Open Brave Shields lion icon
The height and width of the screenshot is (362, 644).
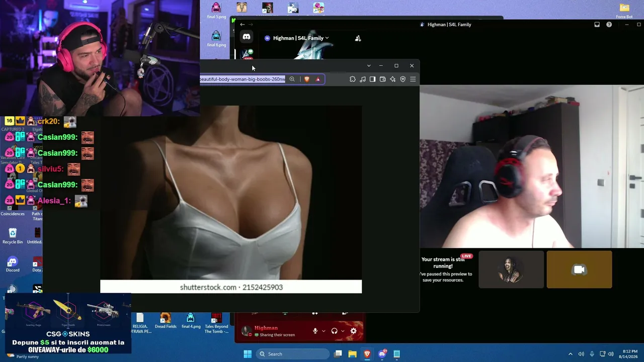coord(307,79)
